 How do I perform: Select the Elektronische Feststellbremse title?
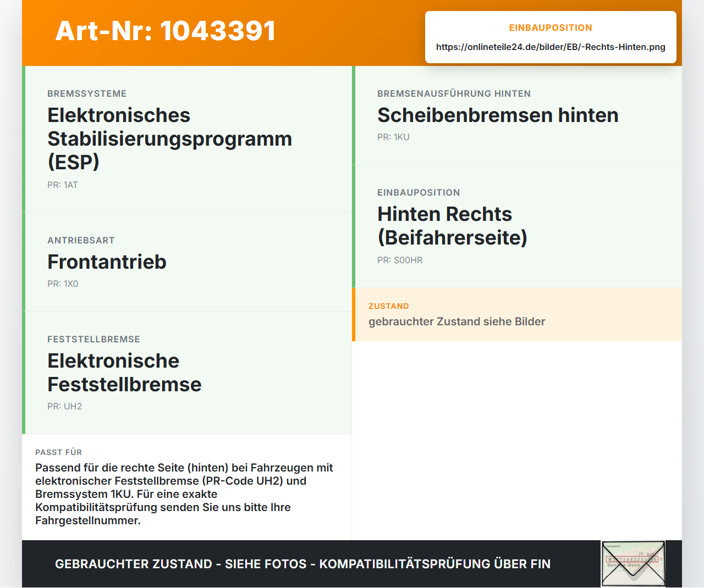coord(124,373)
